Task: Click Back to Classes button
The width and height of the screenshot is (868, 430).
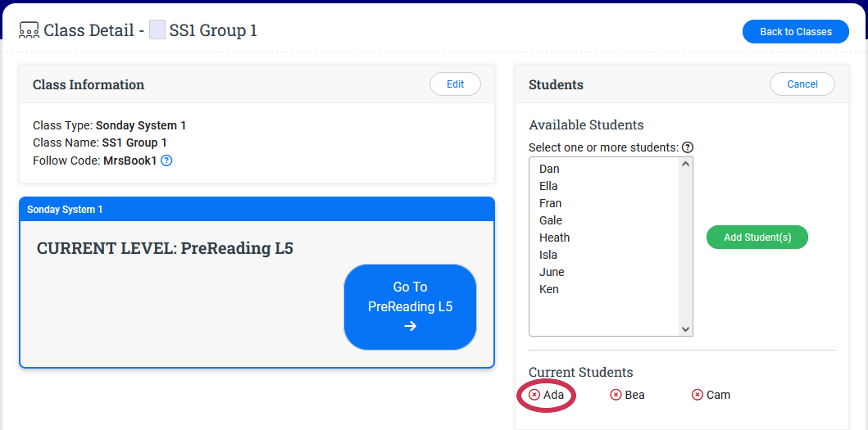Action: point(795,32)
